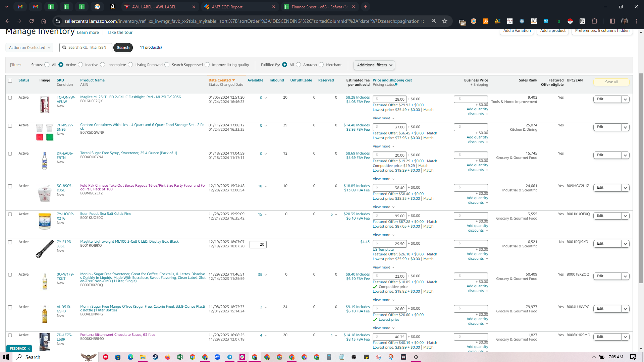Click the Pricing status info icon
This screenshot has width=644, height=362.
pyautogui.click(x=396, y=84)
